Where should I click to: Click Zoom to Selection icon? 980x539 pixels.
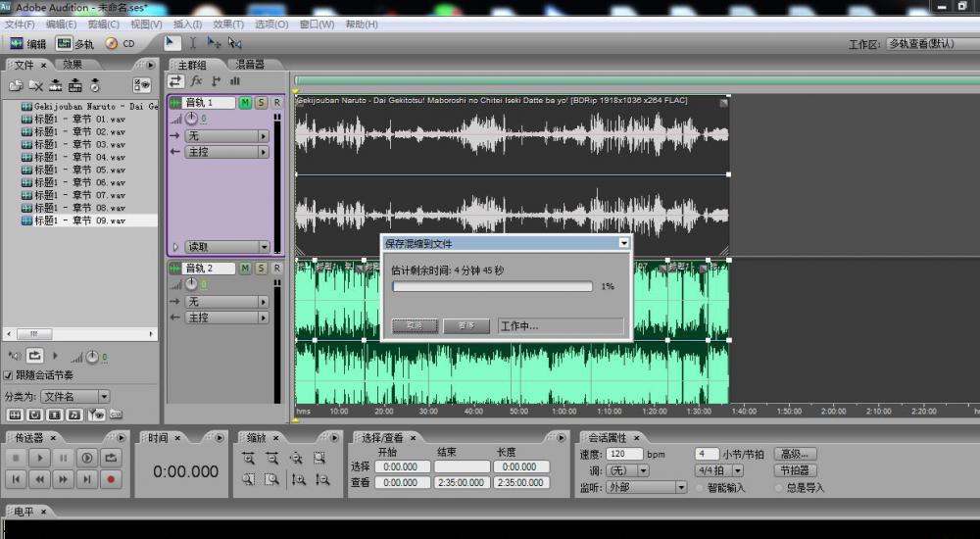tap(319, 459)
